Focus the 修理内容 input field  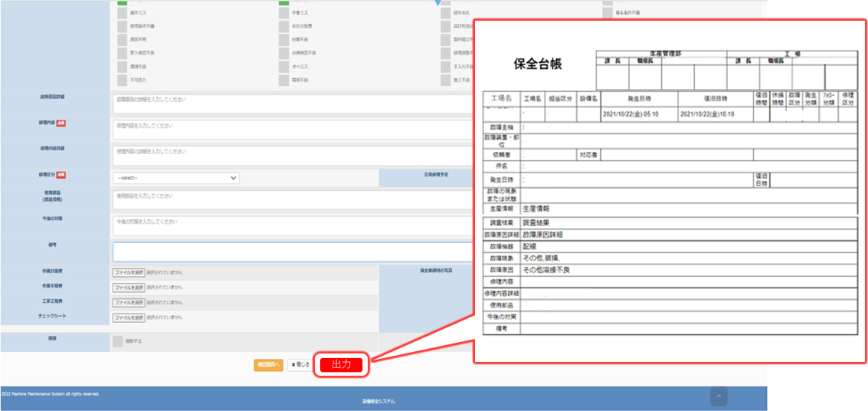pyautogui.click(x=291, y=129)
